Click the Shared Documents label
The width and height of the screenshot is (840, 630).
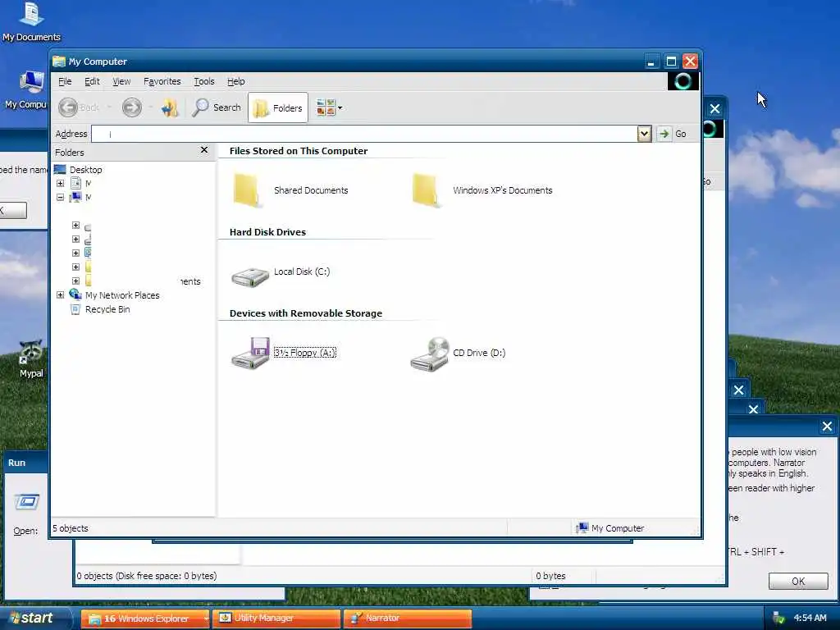(x=311, y=190)
